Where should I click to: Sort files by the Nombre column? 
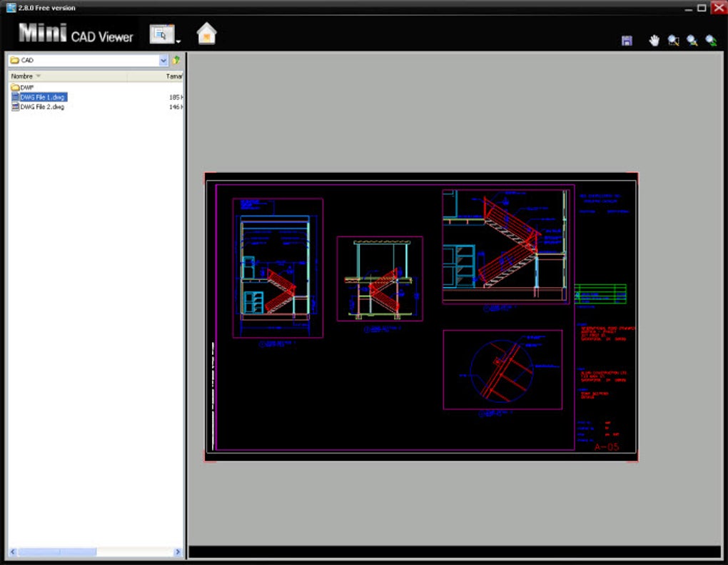point(68,76)
